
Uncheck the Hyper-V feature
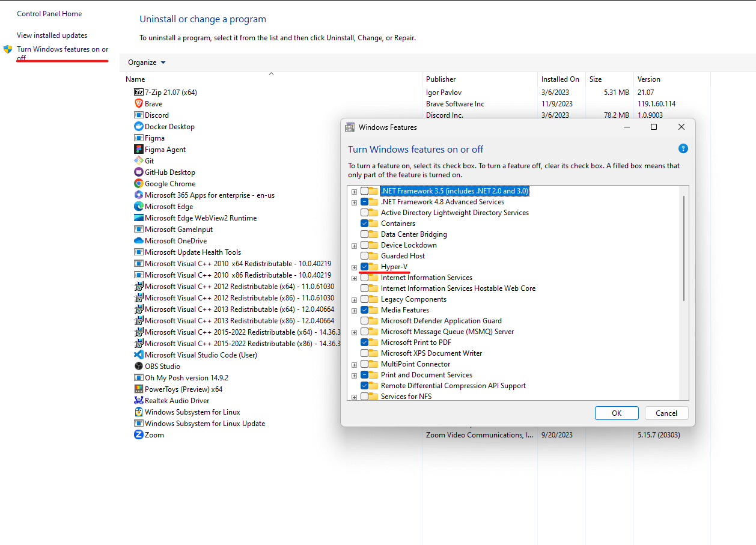pos(367,266)
